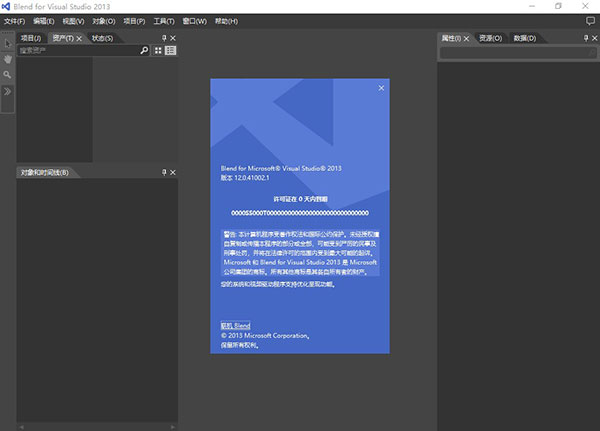
Task: Close the About splash dialog
Action: (x=381, y=89)
